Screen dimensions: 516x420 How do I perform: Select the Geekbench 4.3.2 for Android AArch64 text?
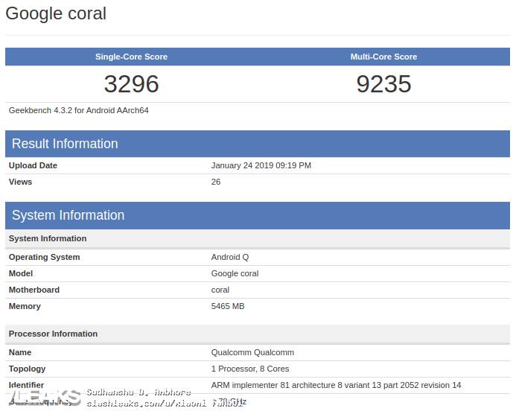pyautogui.click(x=79, y=110)
